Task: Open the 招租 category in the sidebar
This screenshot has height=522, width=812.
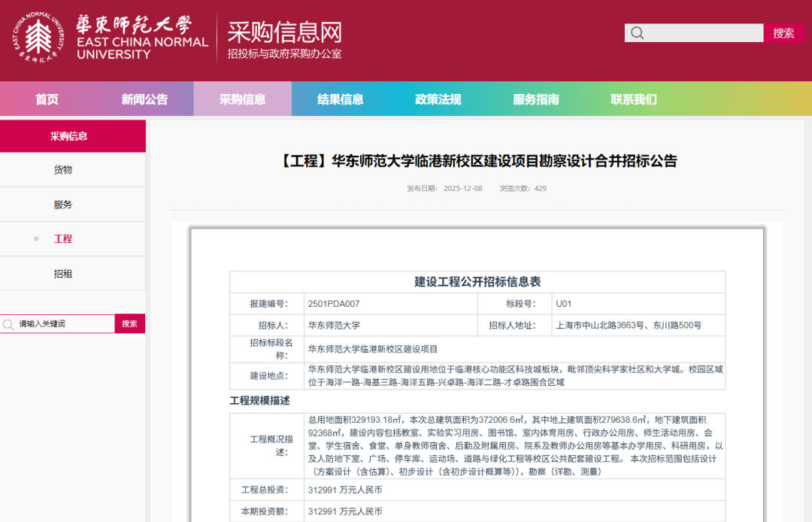Action: (x=63, y=273)
